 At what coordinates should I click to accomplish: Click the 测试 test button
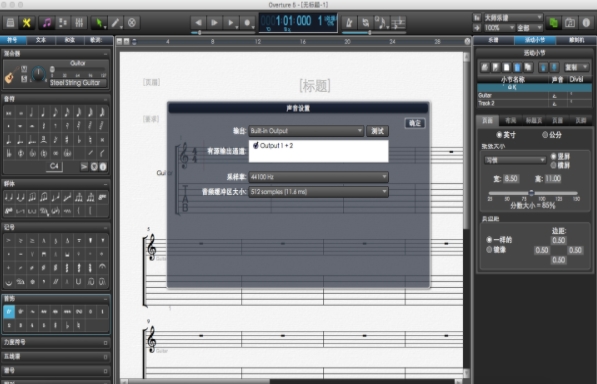(377, 131)
